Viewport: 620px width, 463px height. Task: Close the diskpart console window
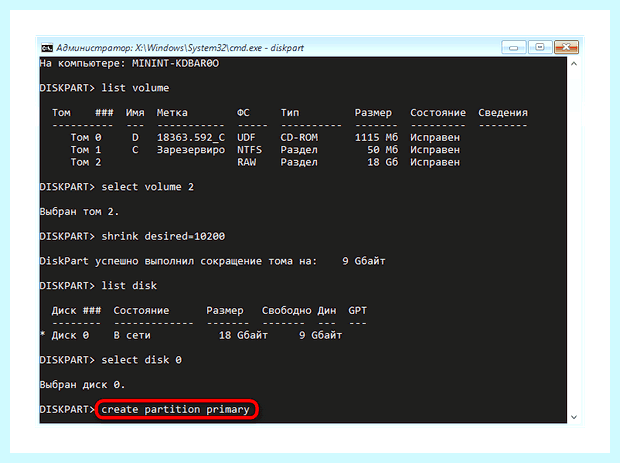(566, 47)
